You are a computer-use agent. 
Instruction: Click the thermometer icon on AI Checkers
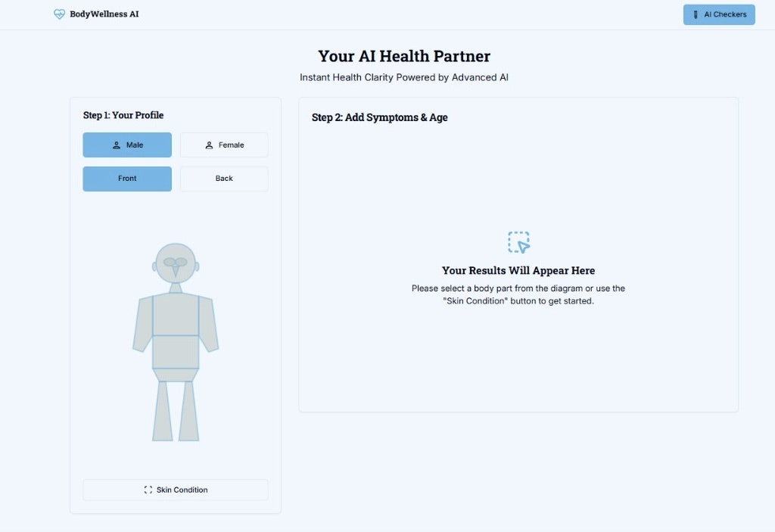coord(697,14)
